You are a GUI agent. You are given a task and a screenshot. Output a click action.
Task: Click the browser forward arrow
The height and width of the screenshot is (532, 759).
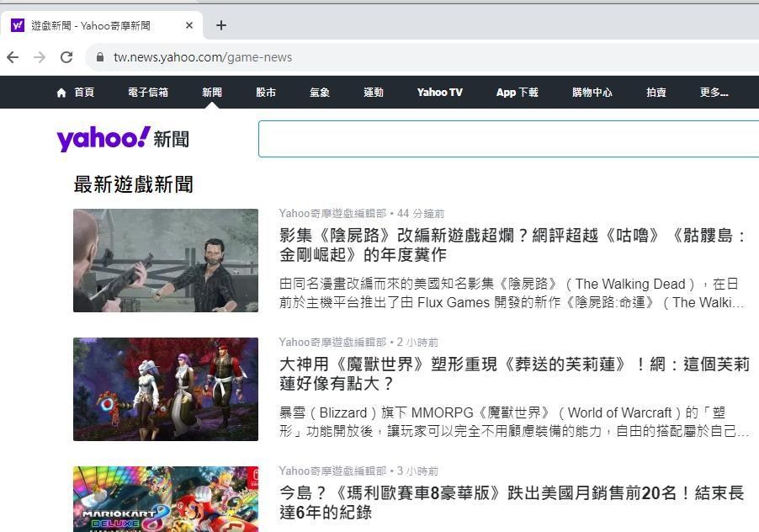pos(40,57)
